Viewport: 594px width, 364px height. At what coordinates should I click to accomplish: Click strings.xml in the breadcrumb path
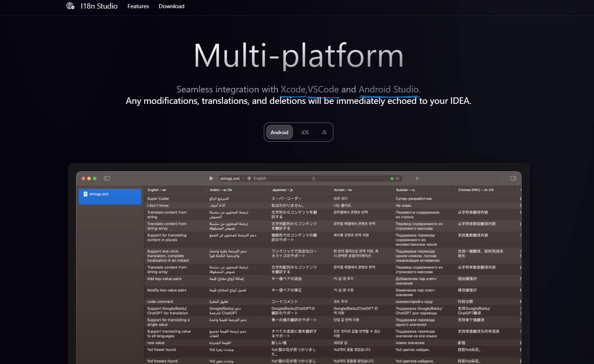click(230, 179)
